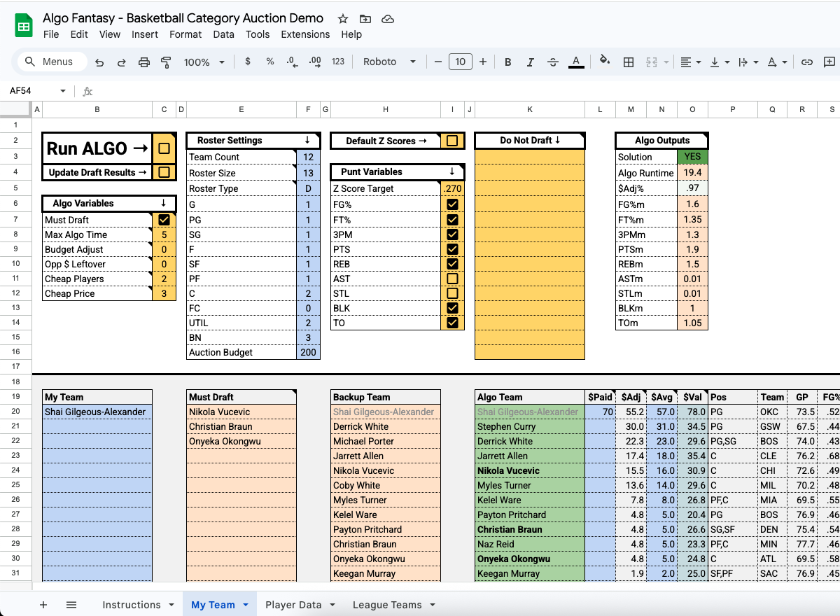
Task: Open the borders tool
Action: click(629, 62)
